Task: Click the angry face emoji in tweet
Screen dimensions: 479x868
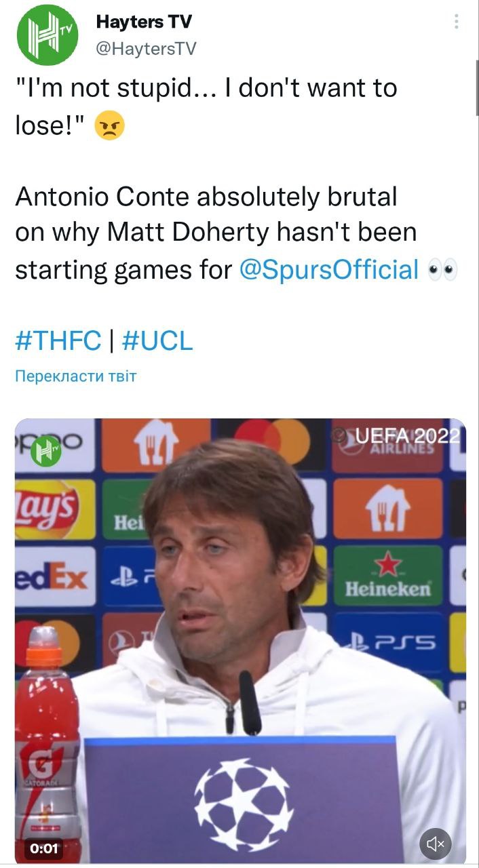Action: pyautogui.click(x=109, y=127)
